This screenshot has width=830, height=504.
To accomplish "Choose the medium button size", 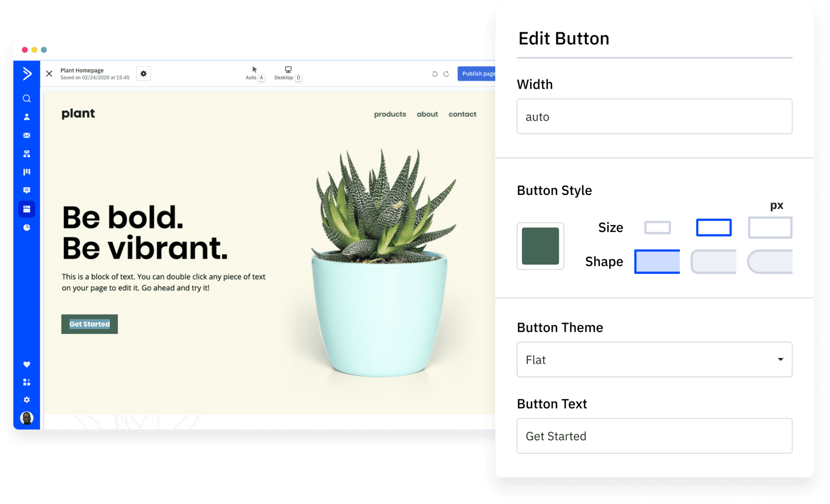I will [714, 228].
